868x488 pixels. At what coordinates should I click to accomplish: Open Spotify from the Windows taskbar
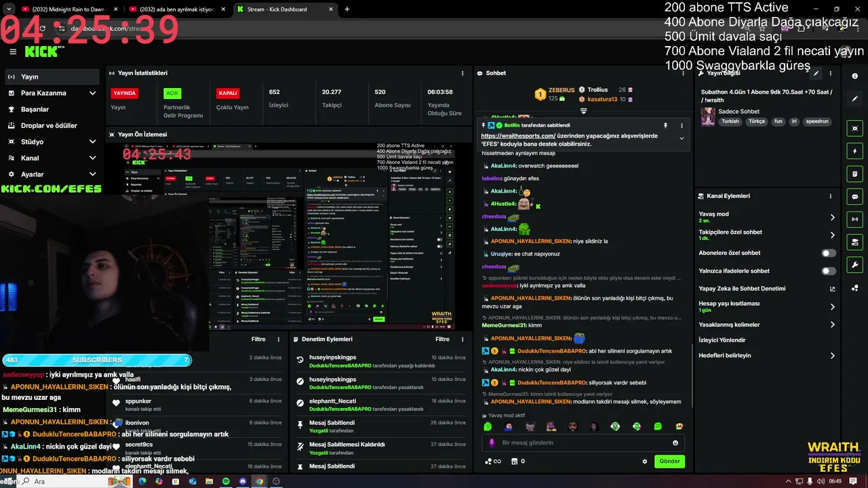[226, 481]
